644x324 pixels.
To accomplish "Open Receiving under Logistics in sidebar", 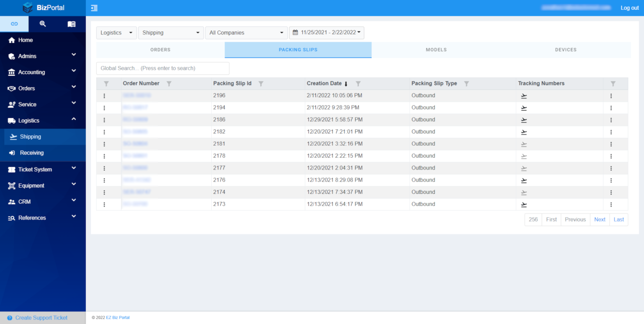I will [45, 153].
